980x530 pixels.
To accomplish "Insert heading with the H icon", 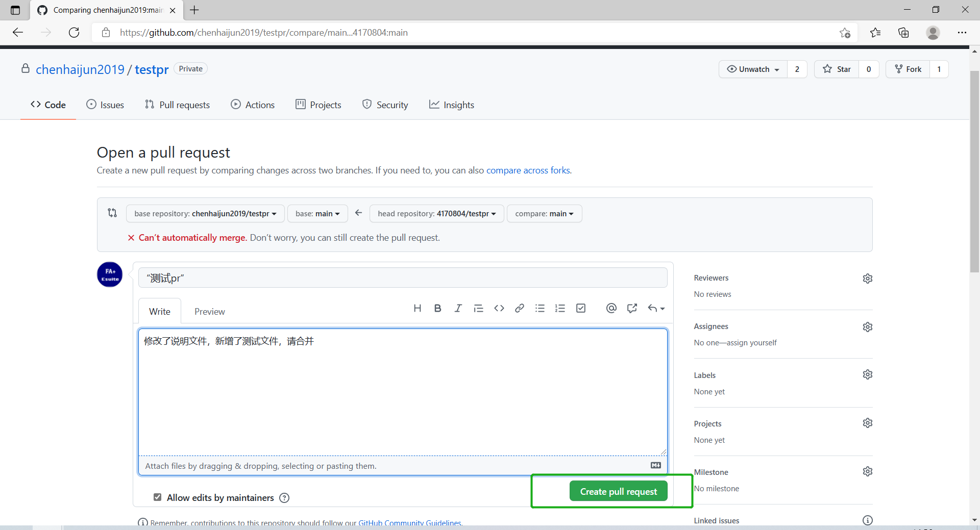I will pos(417,308).
